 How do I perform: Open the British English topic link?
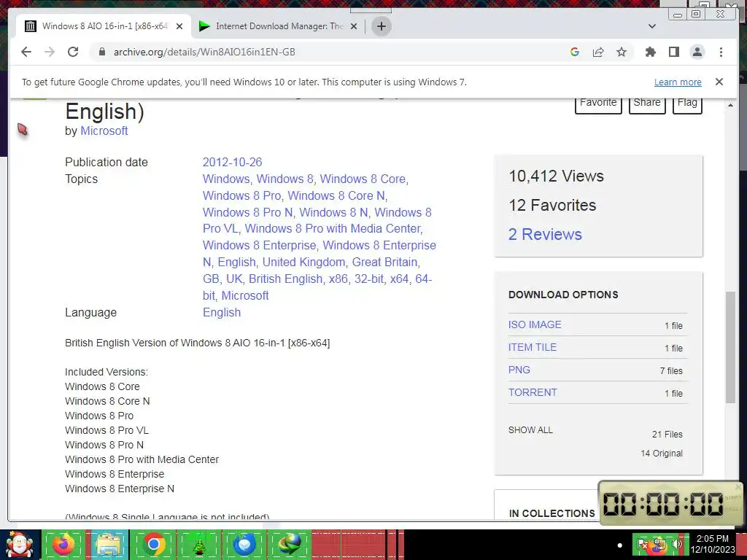(x=285, y=279)
